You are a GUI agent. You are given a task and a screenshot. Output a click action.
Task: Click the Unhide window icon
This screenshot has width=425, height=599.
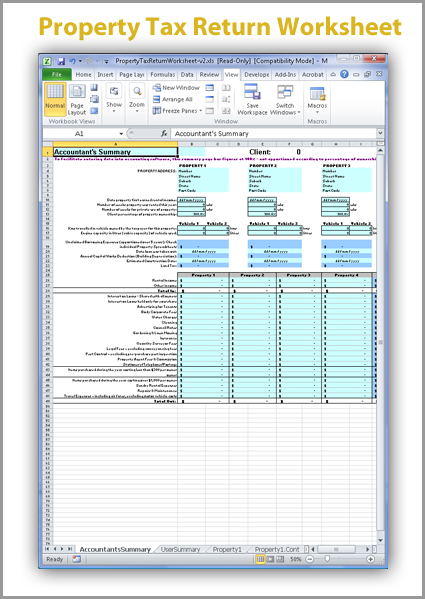[210, 111]
